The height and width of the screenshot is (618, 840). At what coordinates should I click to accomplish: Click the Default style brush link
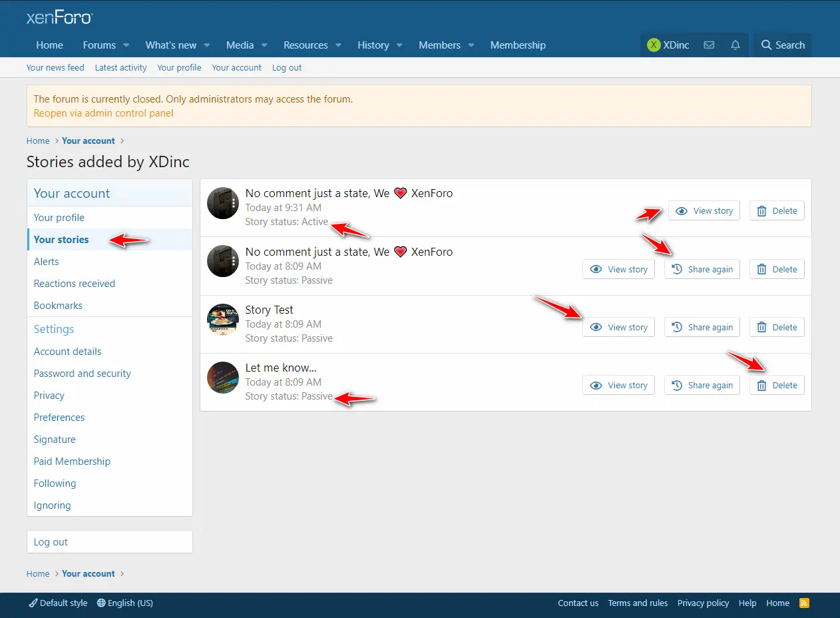[x=58, y=603]
